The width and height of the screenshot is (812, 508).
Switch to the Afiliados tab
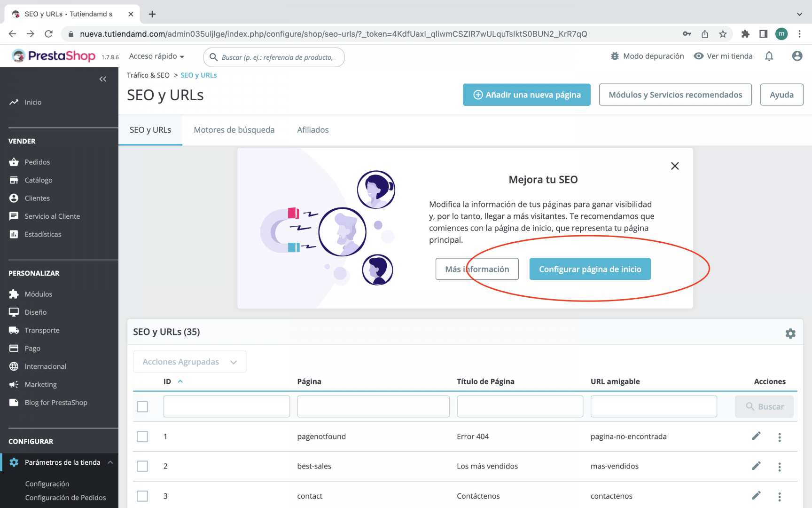click(313, 130)
